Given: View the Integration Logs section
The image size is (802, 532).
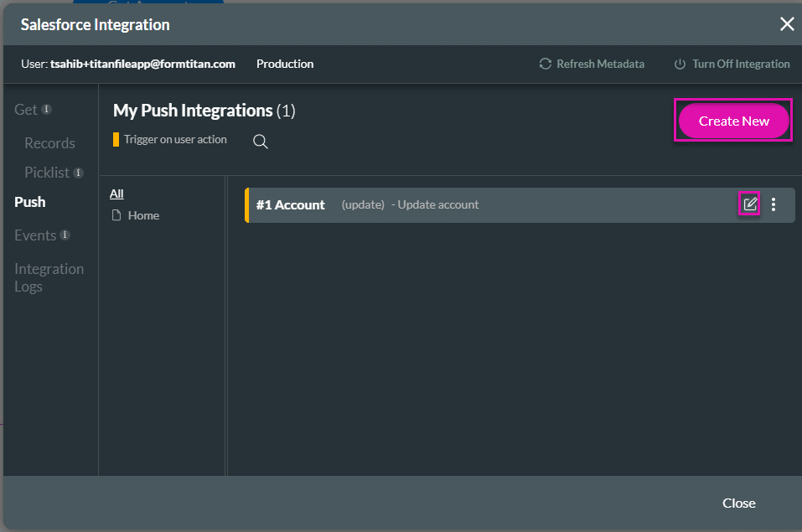Looking at the screenshot, I should click(49, 276).
